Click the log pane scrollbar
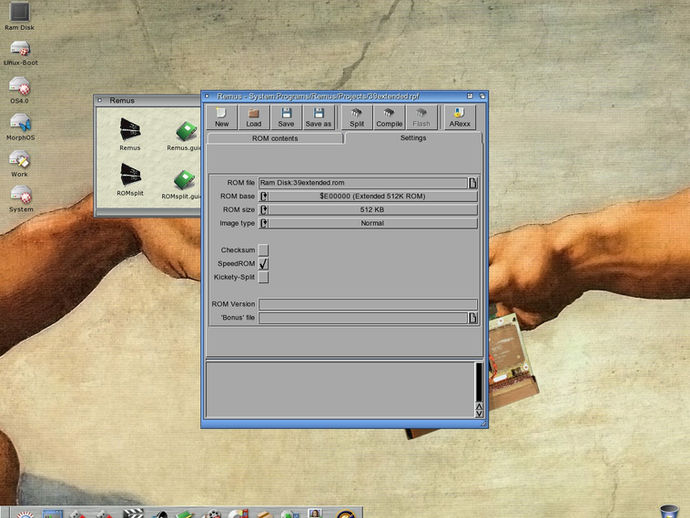 [x=479, y=382]
